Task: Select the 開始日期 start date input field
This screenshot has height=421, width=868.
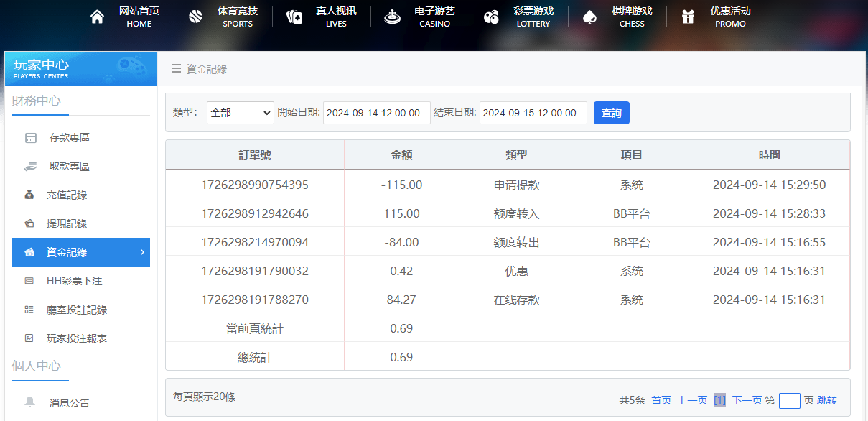Action: click(376, 113)
